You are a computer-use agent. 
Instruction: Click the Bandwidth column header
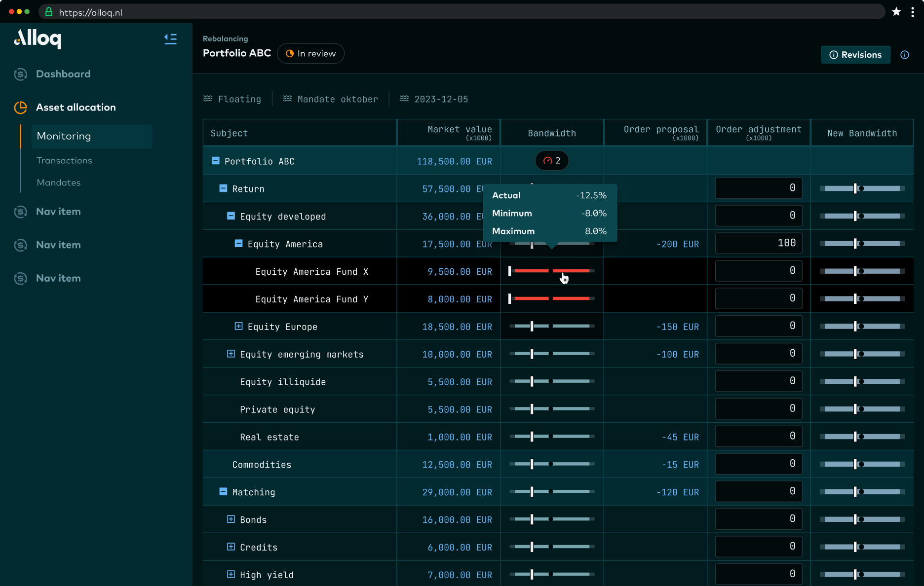tap(552, 133)
